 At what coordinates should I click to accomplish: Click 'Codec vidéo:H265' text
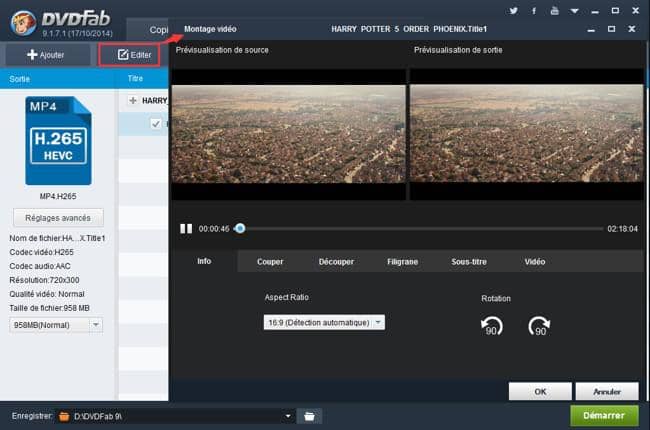coord(41,252)
